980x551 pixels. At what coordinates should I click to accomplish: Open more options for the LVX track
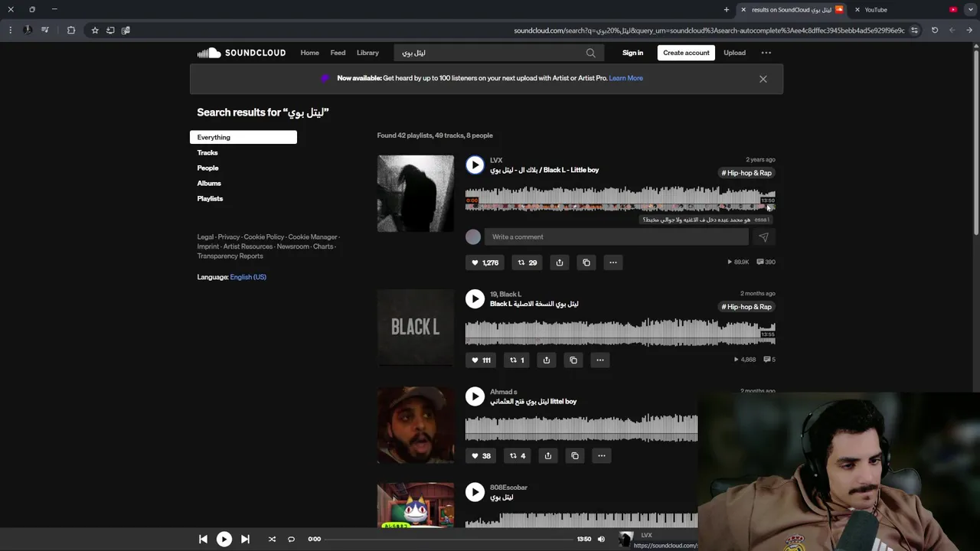pos(612,262)
